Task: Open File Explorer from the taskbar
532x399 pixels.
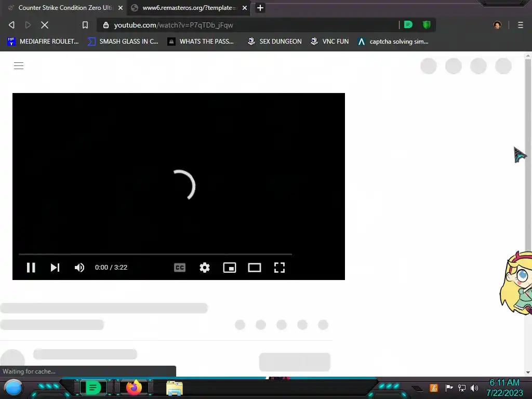Action: pos(175,388)
